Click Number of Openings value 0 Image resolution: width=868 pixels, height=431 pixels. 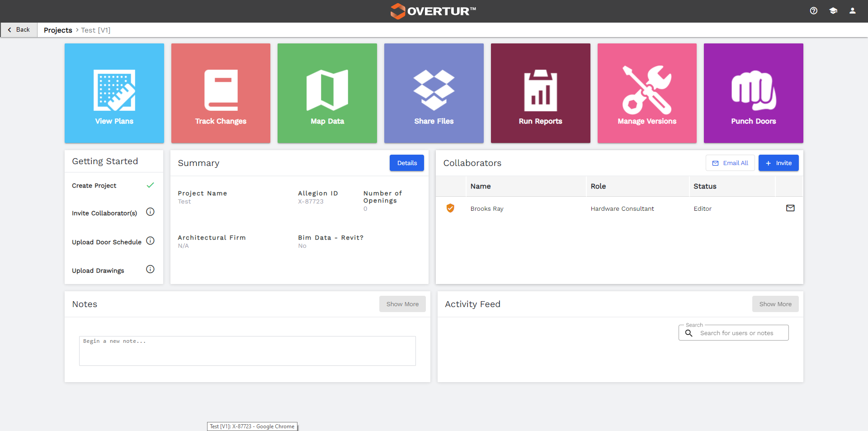pos(365,209)
